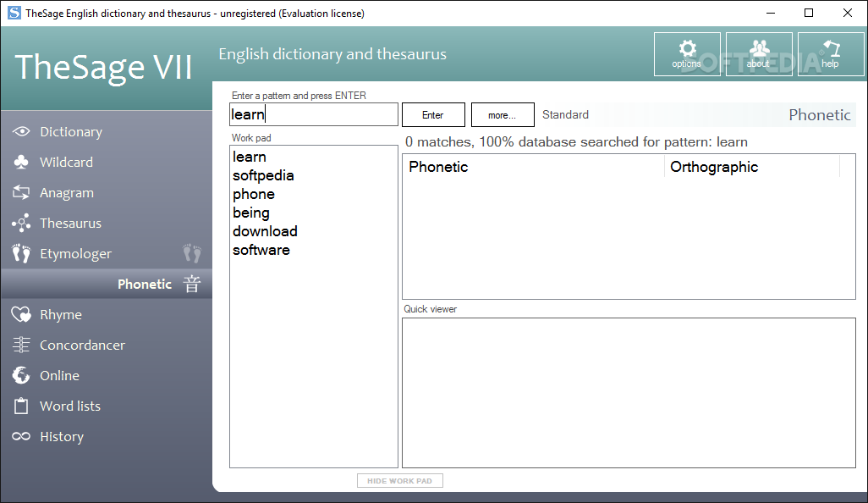Select 'download' in the work pad
Image resolution: width=868 pixels, height=503 pixels.
[265, 231]
